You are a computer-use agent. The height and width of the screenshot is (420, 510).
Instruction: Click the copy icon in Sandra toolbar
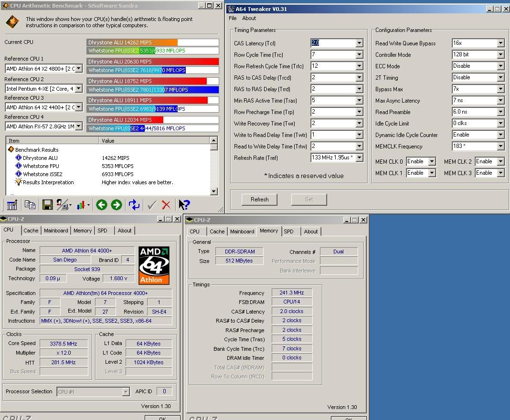pyautogui.click(x=30, y=205)
